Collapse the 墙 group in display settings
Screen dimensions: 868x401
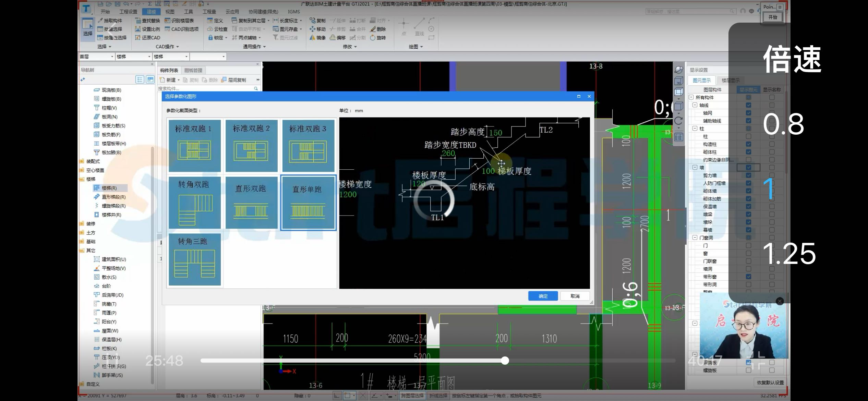point(695,167)
